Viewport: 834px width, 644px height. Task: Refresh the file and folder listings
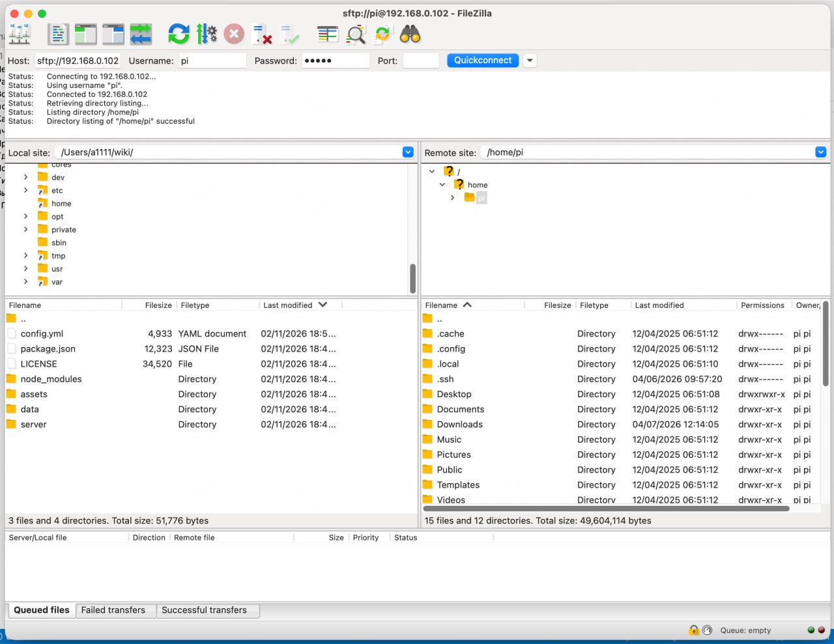point(179,34)
